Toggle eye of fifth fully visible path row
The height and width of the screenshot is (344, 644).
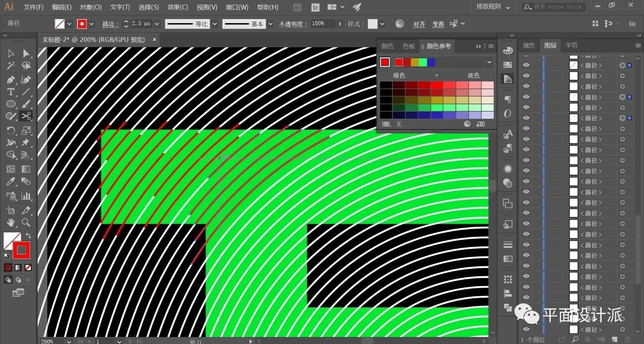pos(526,108)
